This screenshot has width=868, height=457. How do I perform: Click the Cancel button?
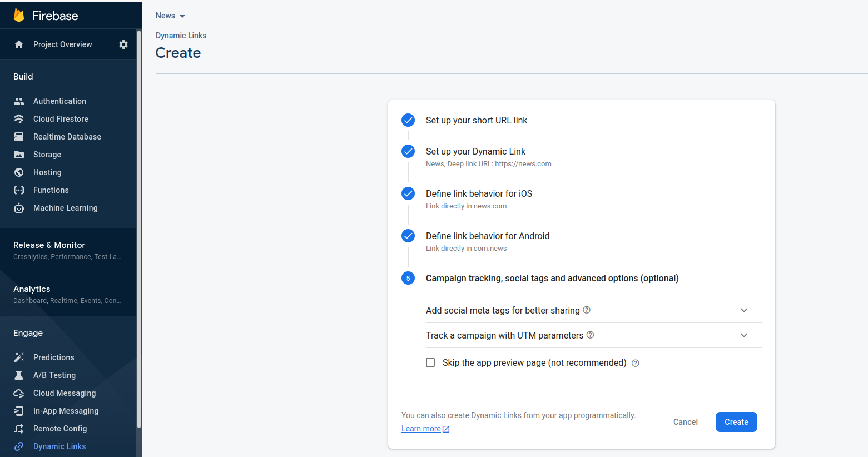coord(685,422)
